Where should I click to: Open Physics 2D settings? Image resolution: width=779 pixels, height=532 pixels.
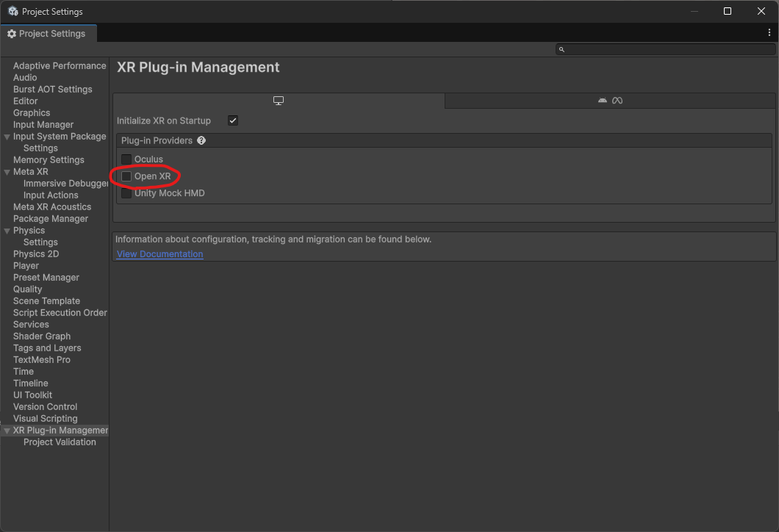coord(36,254)
